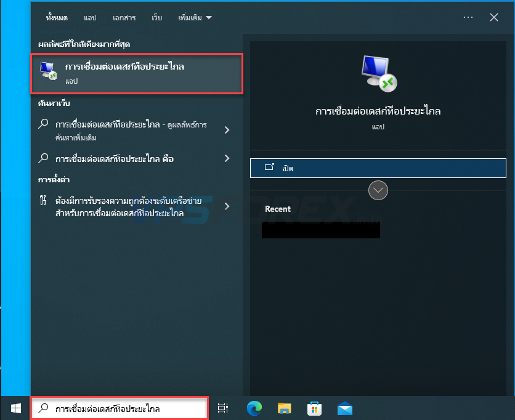Expand the first web search result arrow
515x420 pixels.
tap(227, 130)
